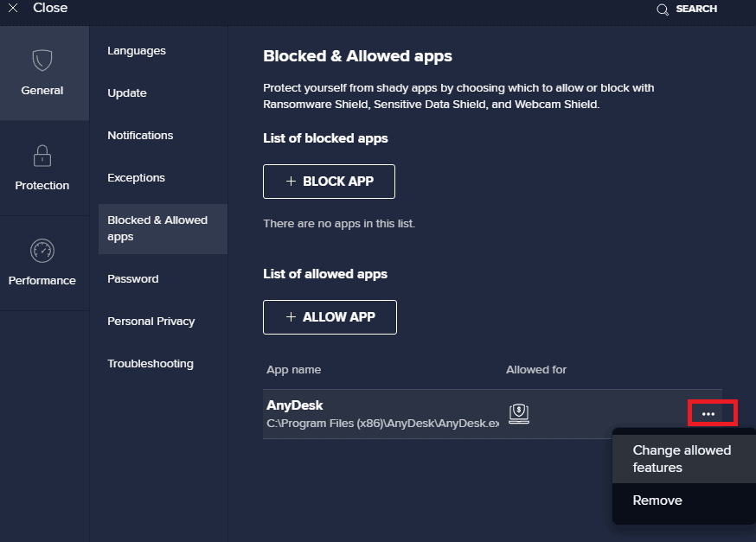Viewport: 756px width, 542px height.
Task: Select Change allowed features from menu
Action: (682, 459)
